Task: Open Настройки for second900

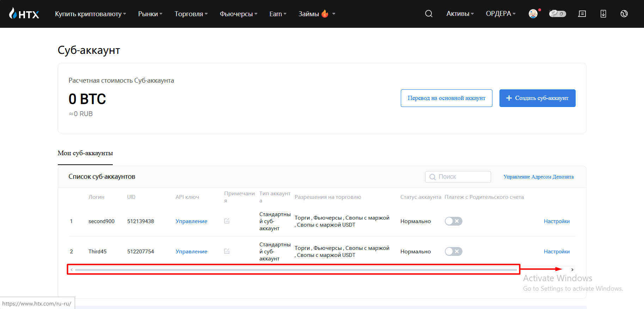Action: click(x=557, y=221)
